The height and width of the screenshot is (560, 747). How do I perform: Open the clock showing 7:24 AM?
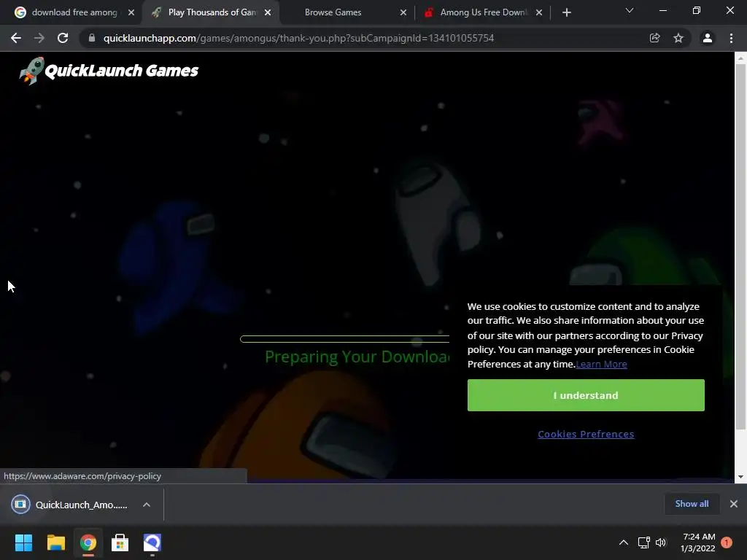698,542
